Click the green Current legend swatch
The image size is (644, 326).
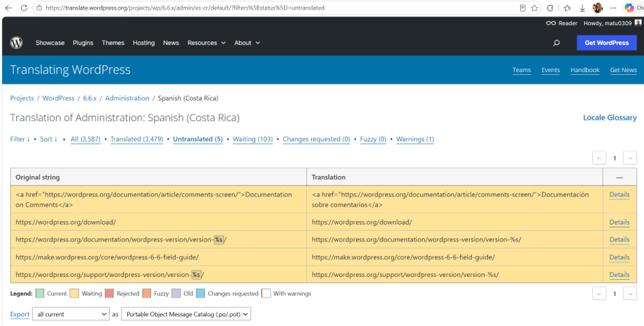pos(40,294)
